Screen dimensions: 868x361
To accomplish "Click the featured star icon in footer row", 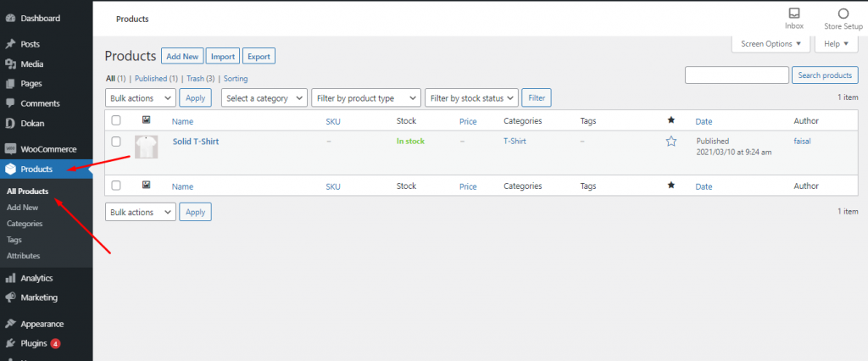I will (x=671, y=186).
